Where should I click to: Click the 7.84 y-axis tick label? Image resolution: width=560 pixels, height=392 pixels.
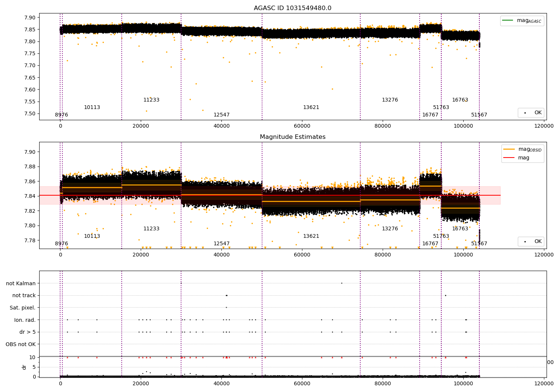point(30,196)
